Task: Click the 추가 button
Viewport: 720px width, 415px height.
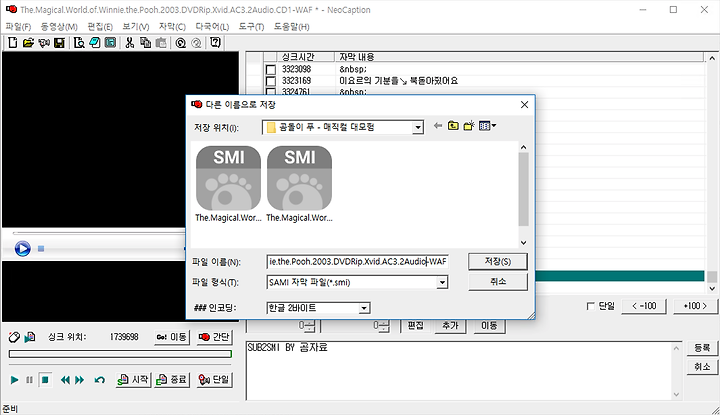Action: tap(450, 325)
